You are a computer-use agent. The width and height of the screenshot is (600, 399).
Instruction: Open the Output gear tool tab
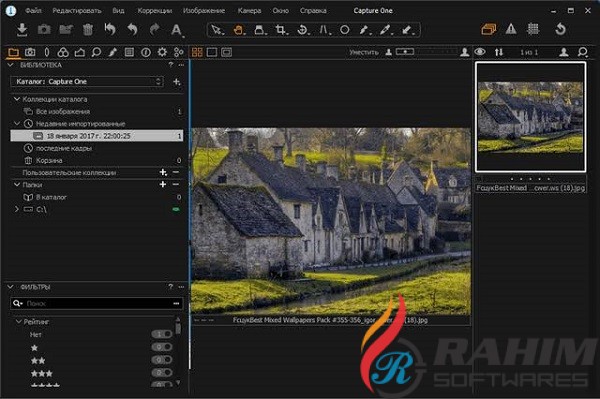point(162,52)
